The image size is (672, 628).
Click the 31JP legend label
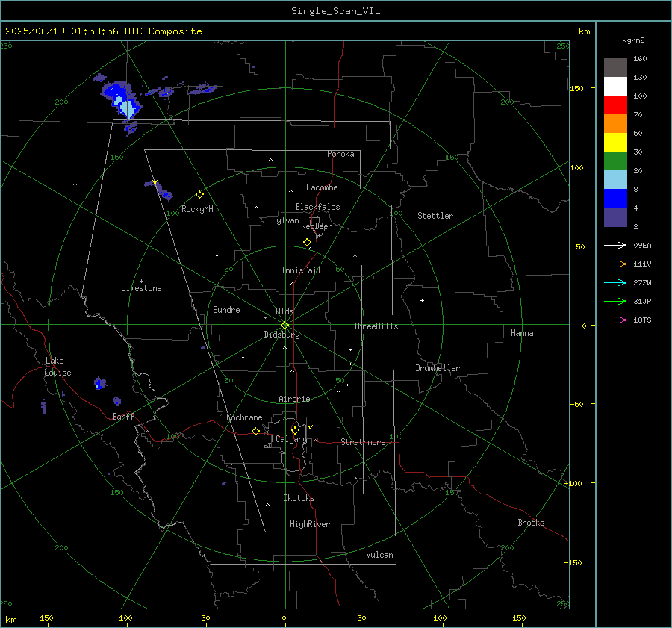tap(642, 302)
